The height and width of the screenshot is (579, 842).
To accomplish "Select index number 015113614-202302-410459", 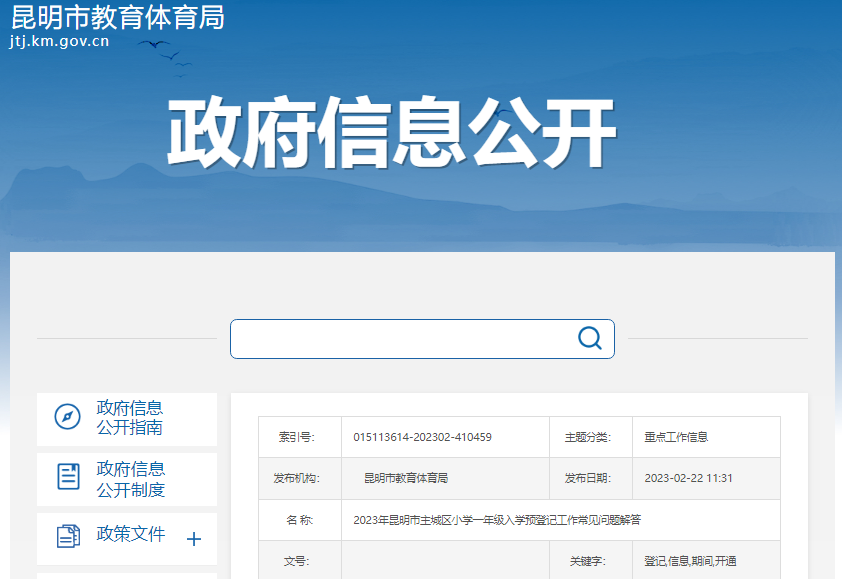I will 422,437.
